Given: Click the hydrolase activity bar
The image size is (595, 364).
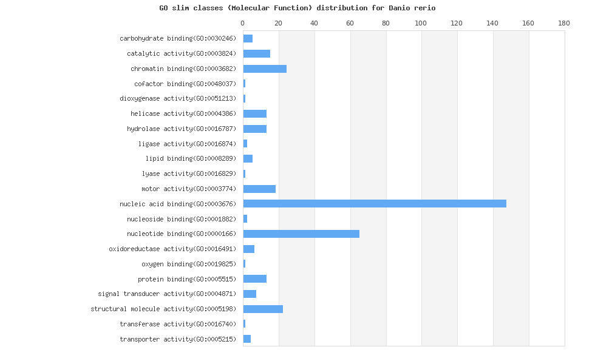Looking at the screenshot, I should point(255,129).
